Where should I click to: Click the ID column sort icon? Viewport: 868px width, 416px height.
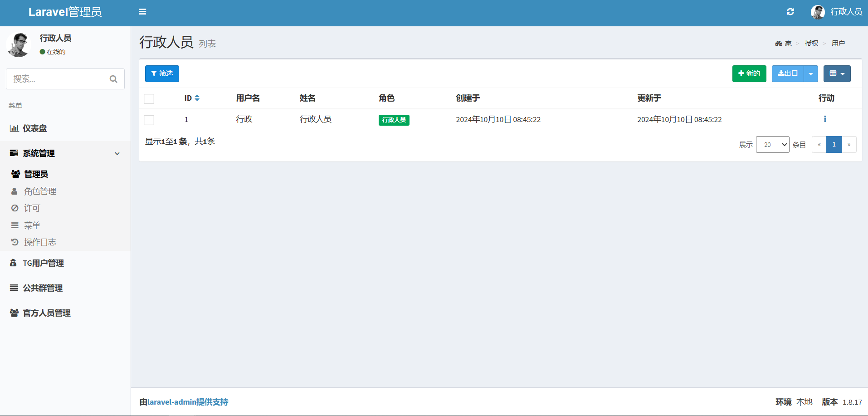[x=197, y=98]
